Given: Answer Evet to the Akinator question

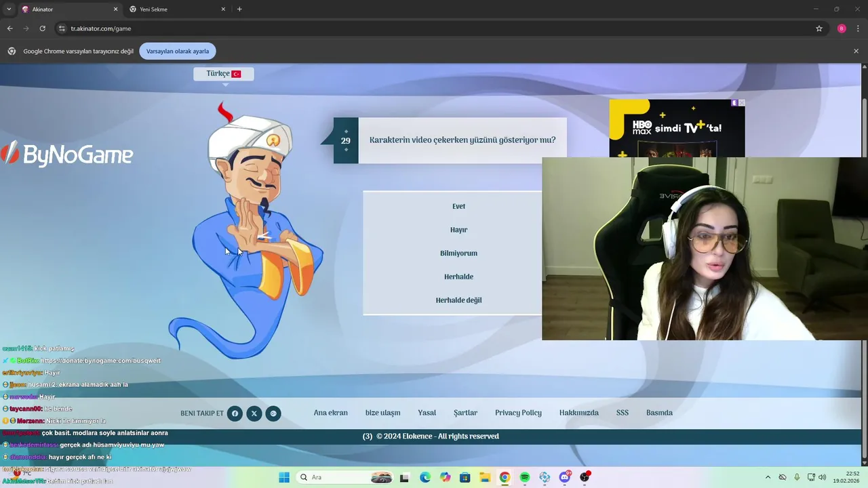Looking at the screenshot, I should [458, 206].
